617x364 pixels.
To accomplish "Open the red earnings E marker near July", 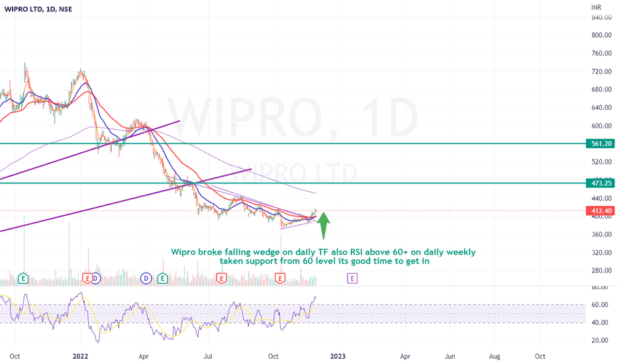I will coord(222,279).
